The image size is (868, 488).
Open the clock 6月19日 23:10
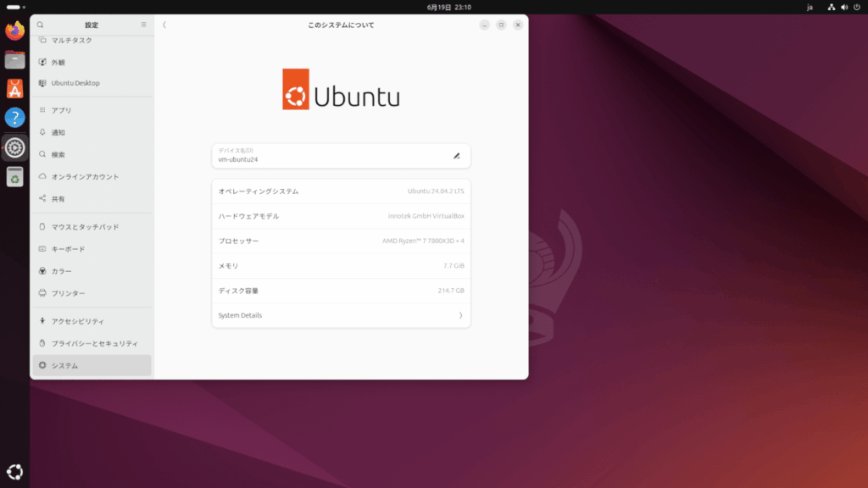click(x=449, y=7)
